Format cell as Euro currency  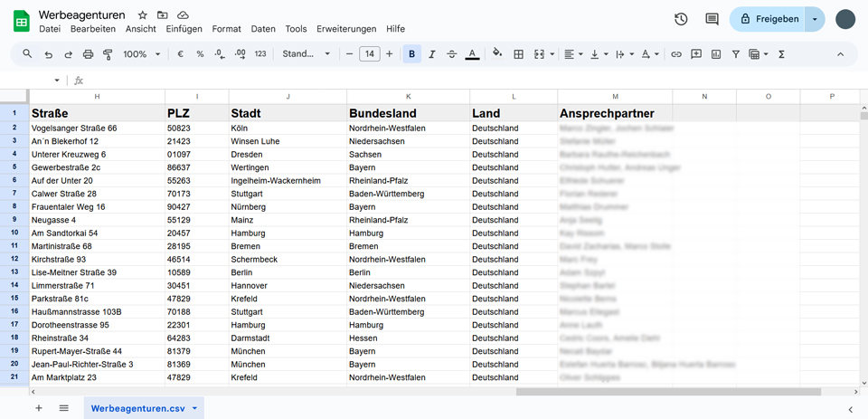pos(181,54)
